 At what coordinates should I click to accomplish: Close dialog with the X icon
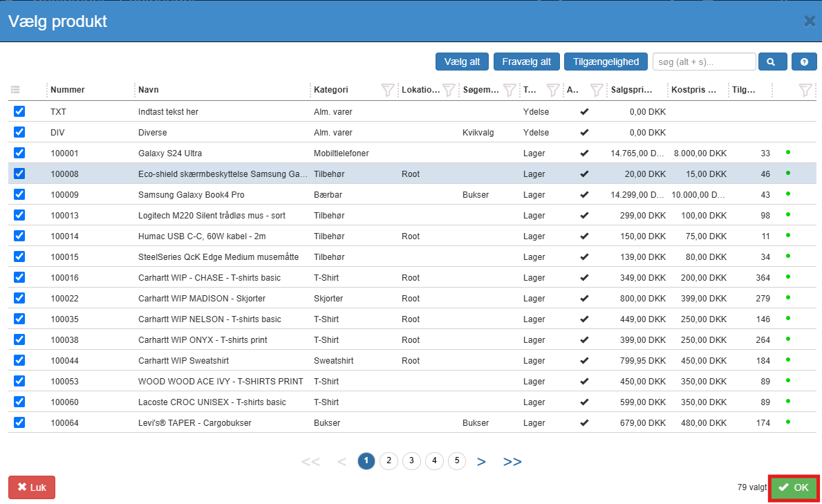(810, 21)
